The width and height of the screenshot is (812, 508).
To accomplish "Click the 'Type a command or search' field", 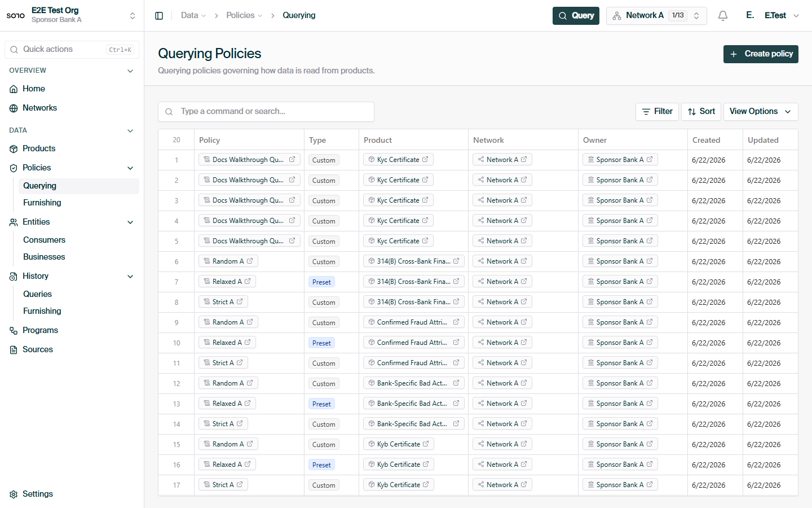I will [x=266, y=112].
